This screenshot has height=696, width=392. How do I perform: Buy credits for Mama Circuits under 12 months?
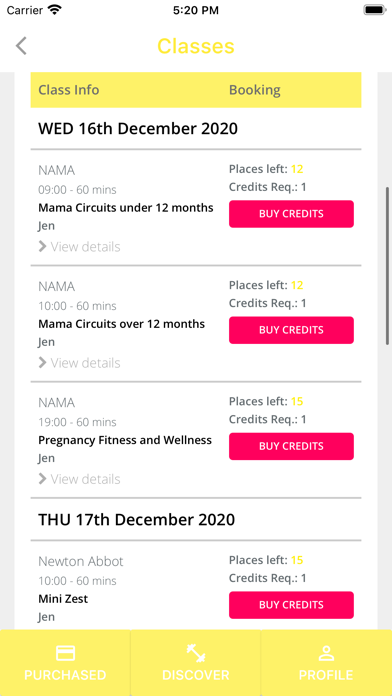(x=291, y=214)
